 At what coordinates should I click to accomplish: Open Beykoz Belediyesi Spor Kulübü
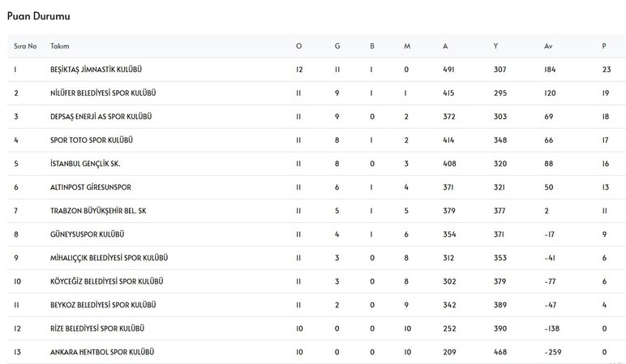coord(103,305)
